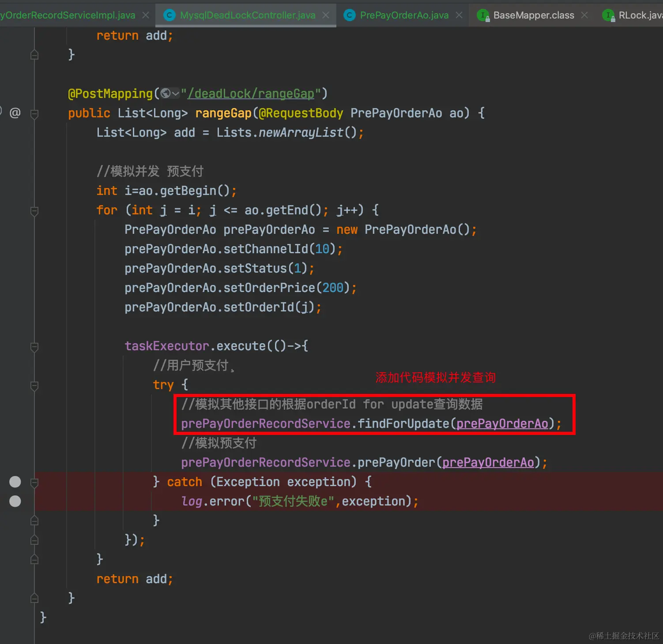Remove breakpoint on the log.error line

pyautogui.click(x=15, y=501)
